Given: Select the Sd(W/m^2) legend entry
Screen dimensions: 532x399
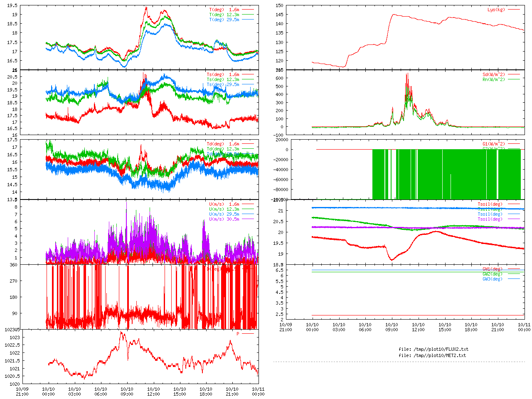Looking at the screenshot, I should (494, 74).
